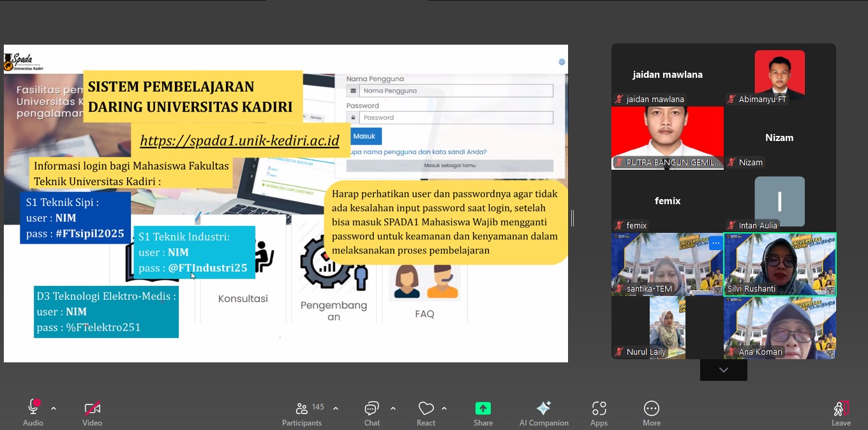Expand audio options arrow next to Audio
Screen dimensions: 868x430
tap(54, 408)
